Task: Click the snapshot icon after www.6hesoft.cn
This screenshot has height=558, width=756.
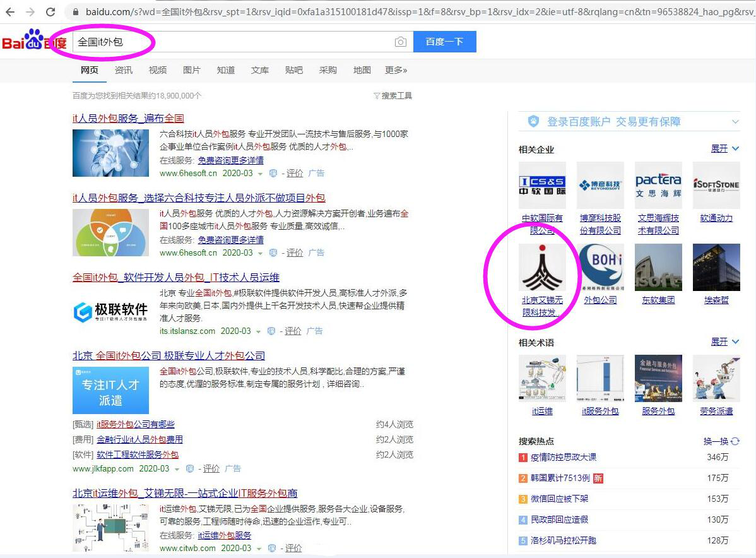Action: 272,173
